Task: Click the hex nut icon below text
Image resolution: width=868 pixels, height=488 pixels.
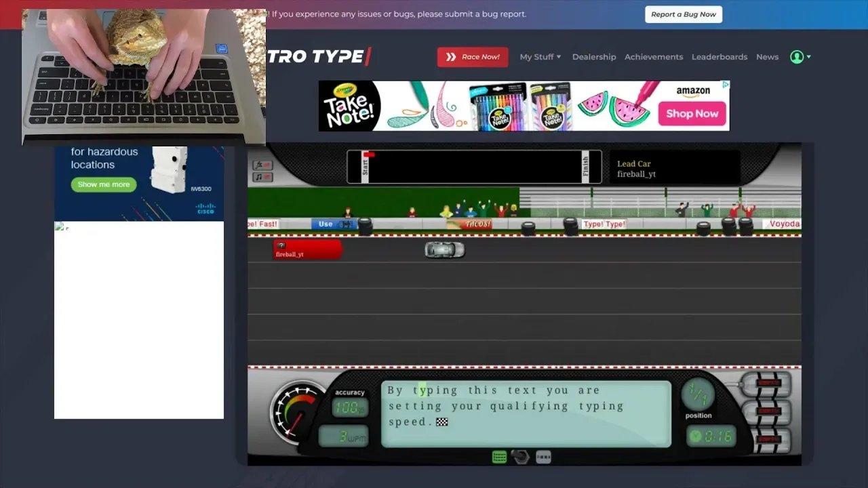Action: click(520, 457)
